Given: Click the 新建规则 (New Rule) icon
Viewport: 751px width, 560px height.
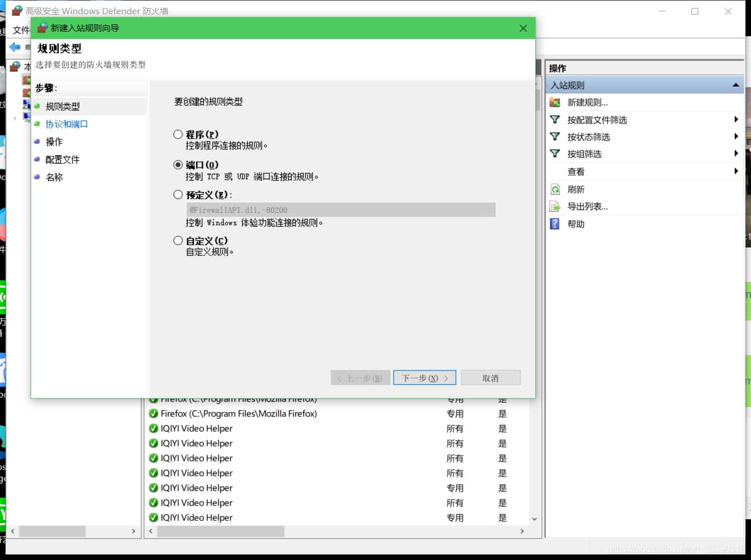Looking at the screenshot, I should click(553, 102).
